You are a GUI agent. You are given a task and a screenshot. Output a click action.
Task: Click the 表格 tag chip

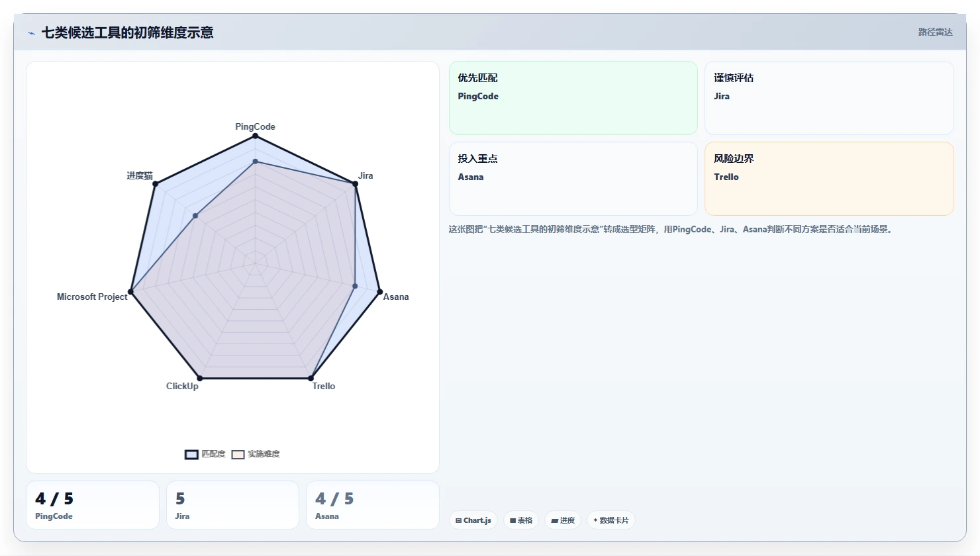[x=521, y=520]
